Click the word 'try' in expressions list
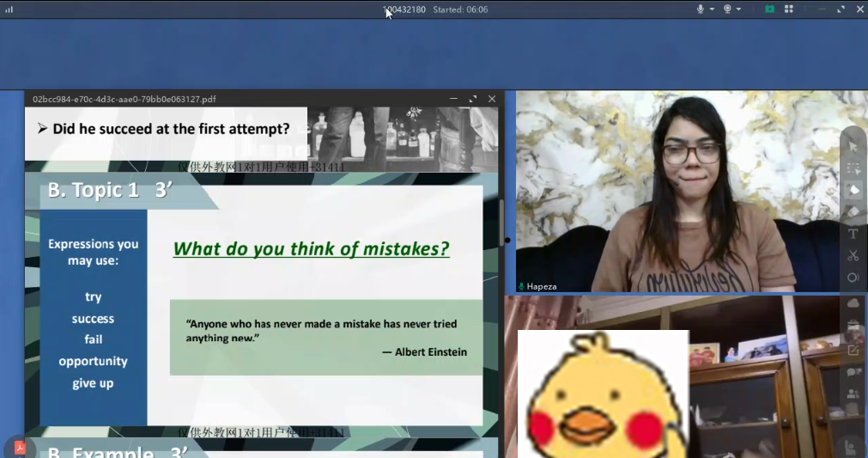 click(93, 297)
